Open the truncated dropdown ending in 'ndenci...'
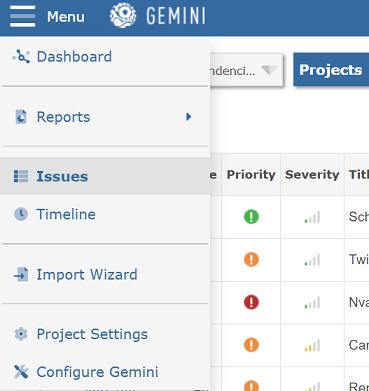 pyautogui.click(x=247, y=70)
